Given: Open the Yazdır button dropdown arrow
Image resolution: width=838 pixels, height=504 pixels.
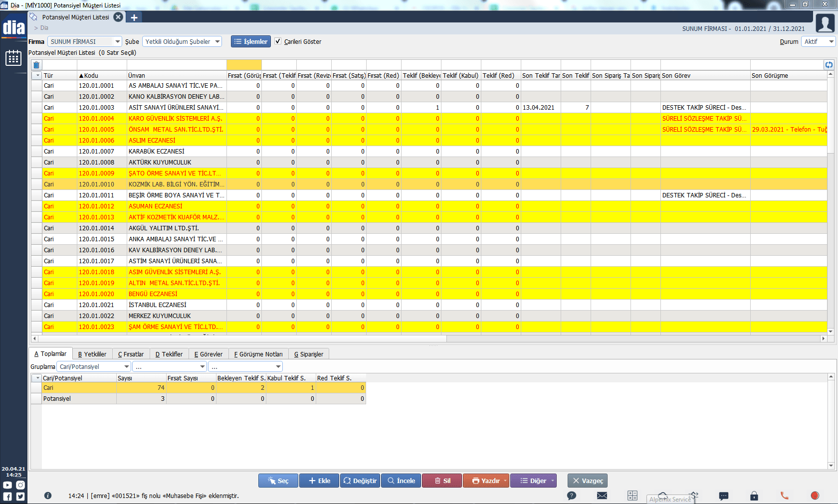Looking at the screenshot, I should (505, 481).
